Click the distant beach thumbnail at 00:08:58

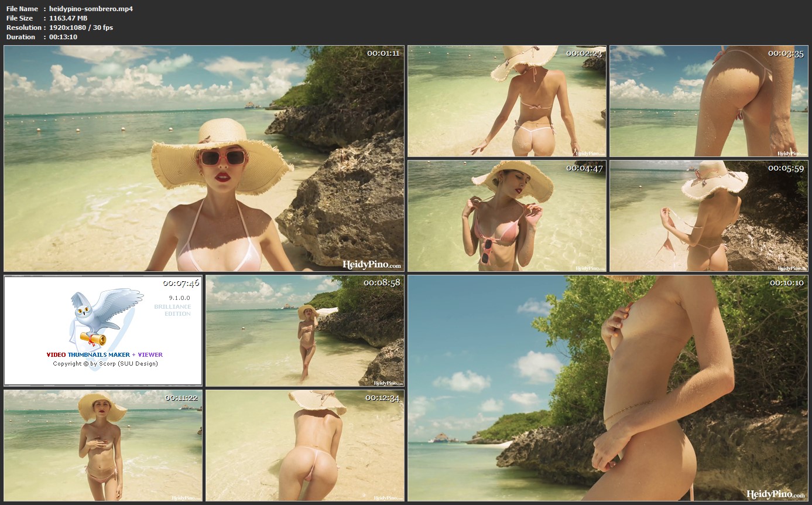pos(304,331)
